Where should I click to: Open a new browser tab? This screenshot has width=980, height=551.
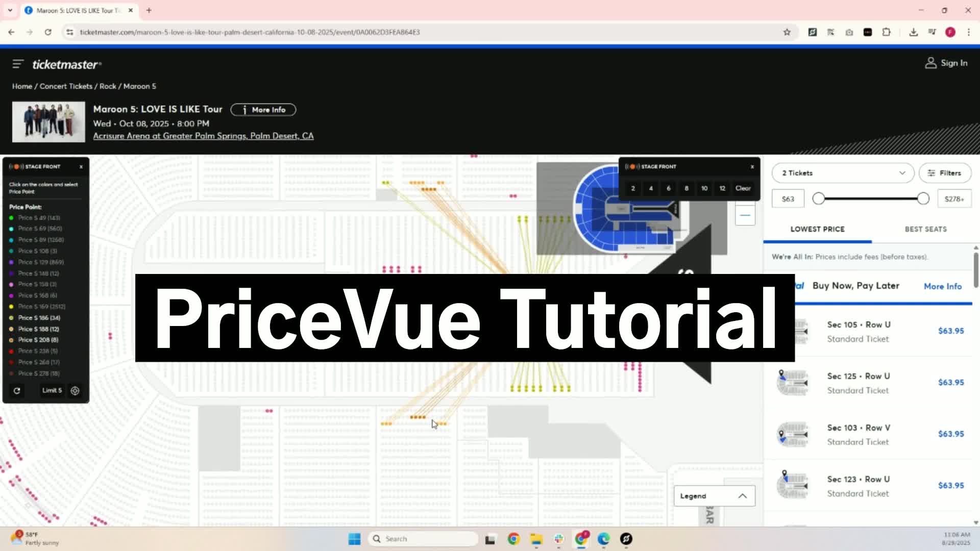point(149,10)
